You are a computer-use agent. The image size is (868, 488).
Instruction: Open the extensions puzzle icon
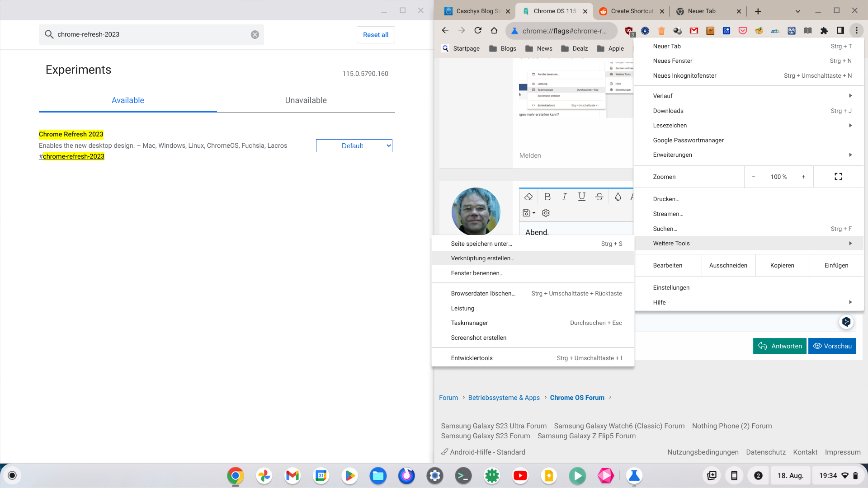pyautogui.click(x=824, y=31)
